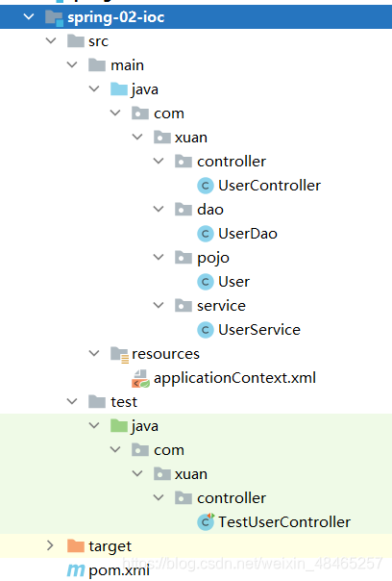Click the applicationContext.xml Spring config icon
392x581 pixels.
click(140, 378)
